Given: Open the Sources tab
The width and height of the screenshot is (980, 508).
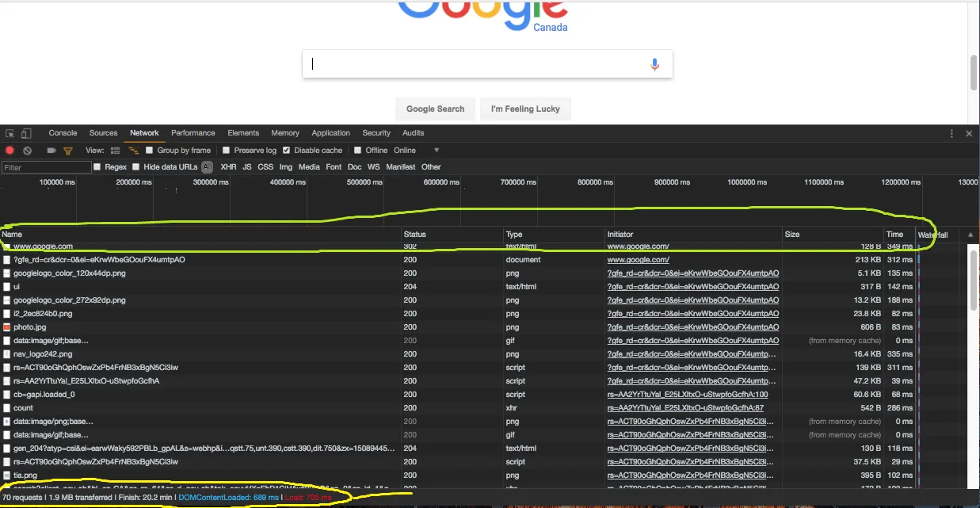Looking at the screenshot, I should [103, 133].
